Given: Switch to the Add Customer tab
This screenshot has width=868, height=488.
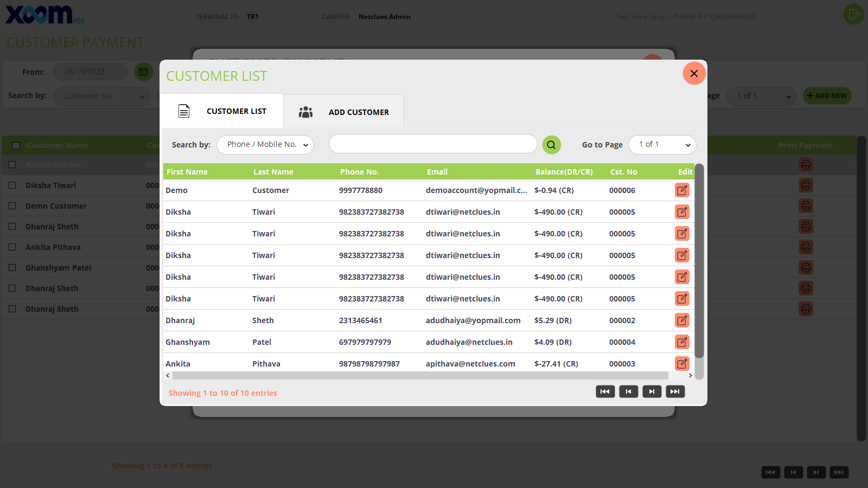Looking at the screenshot, I should click(x=344, y=112).
